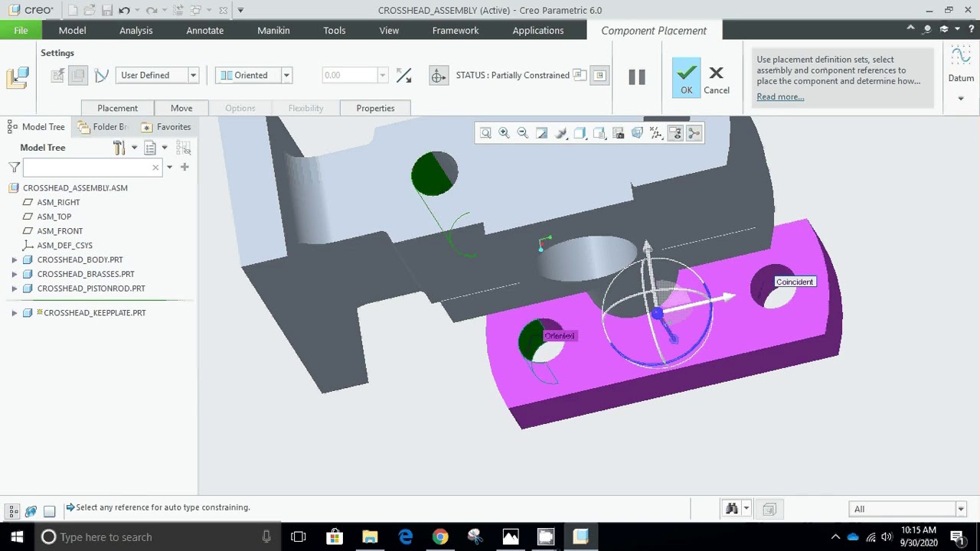
Task: Click the Zoom Out magnifier icon
Action: click(x=523, y=133)
